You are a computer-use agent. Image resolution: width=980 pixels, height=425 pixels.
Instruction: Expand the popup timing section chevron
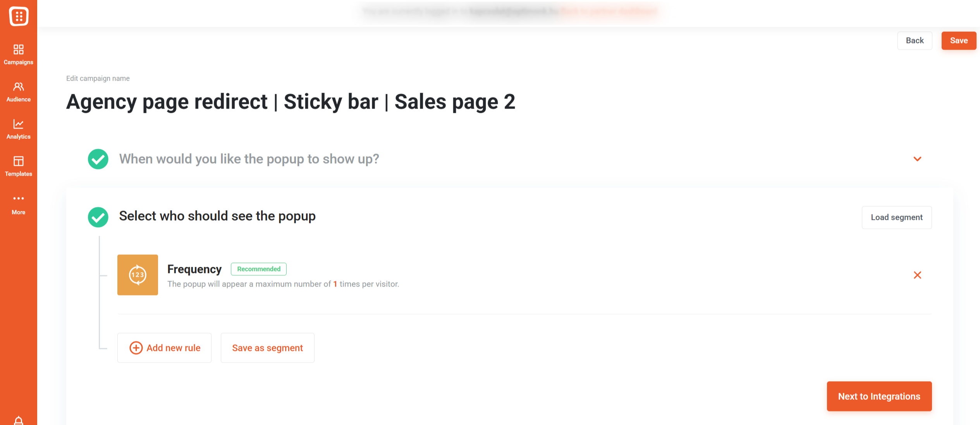point(917,159)
